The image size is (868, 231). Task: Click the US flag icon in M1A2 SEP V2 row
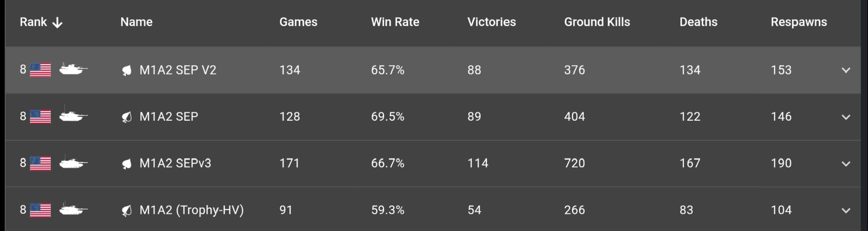pos(40,70)
